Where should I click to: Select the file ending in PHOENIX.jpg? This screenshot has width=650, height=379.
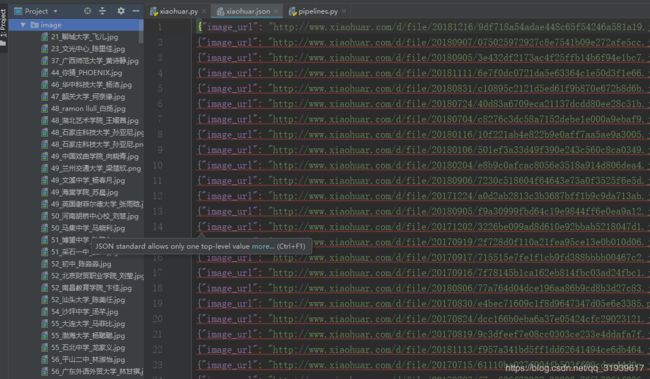tap(87, 73)
